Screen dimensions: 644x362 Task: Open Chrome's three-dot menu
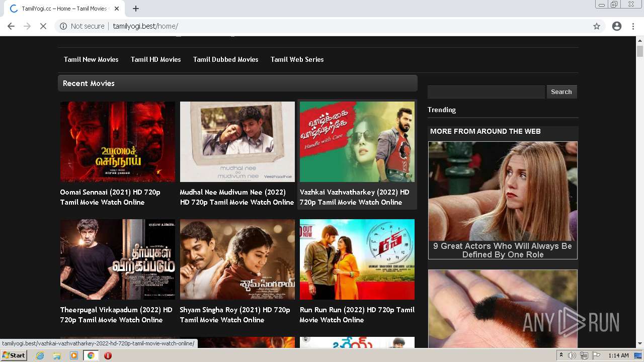tap(633, 26)
